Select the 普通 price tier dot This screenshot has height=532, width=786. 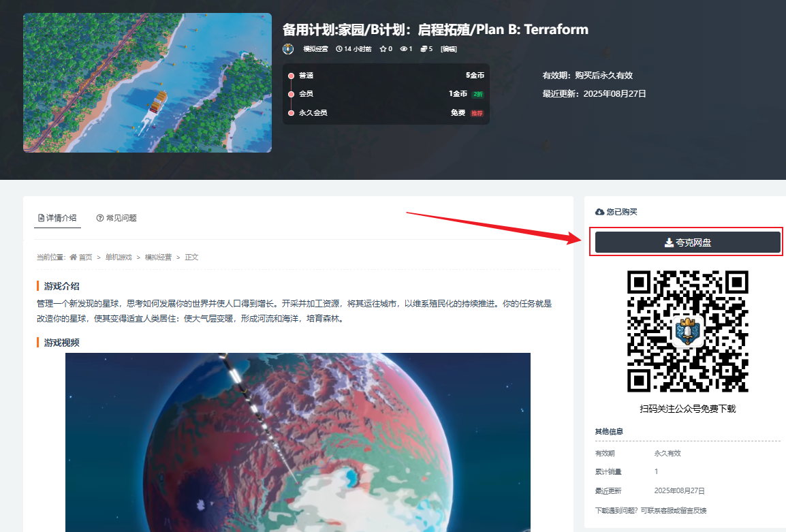291,76
